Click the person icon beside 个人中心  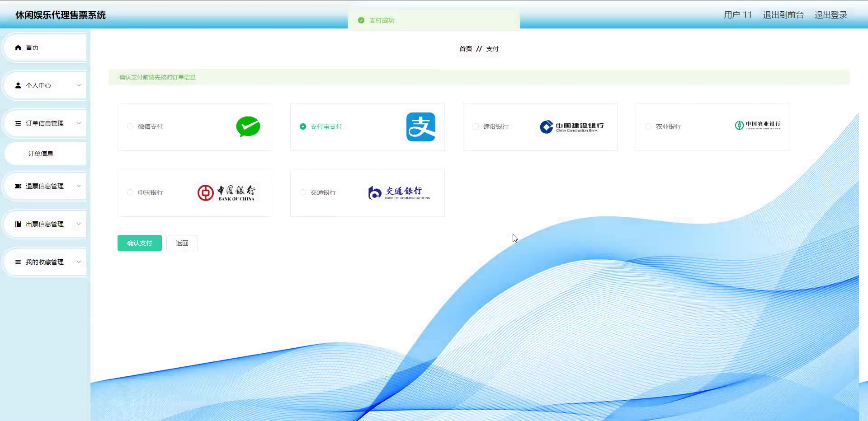18,85
